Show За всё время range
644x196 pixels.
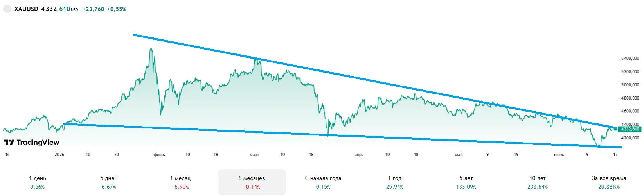609,182
